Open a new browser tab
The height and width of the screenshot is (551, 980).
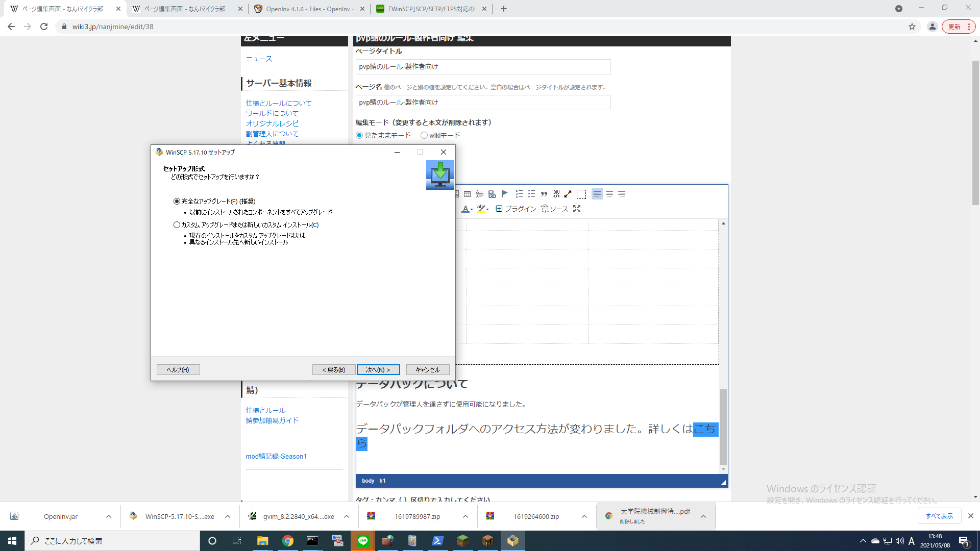coord(504,9)
